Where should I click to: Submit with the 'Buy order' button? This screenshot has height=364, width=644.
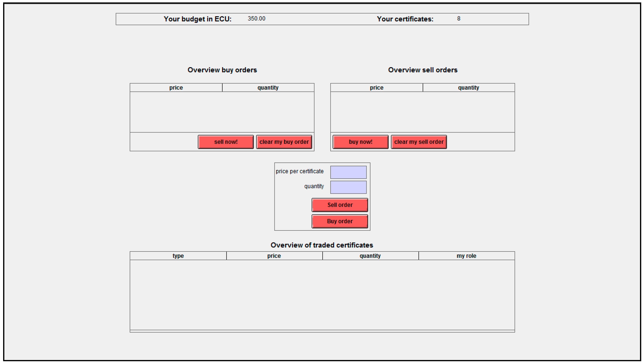pyautogui.click(x=340, y=221)
